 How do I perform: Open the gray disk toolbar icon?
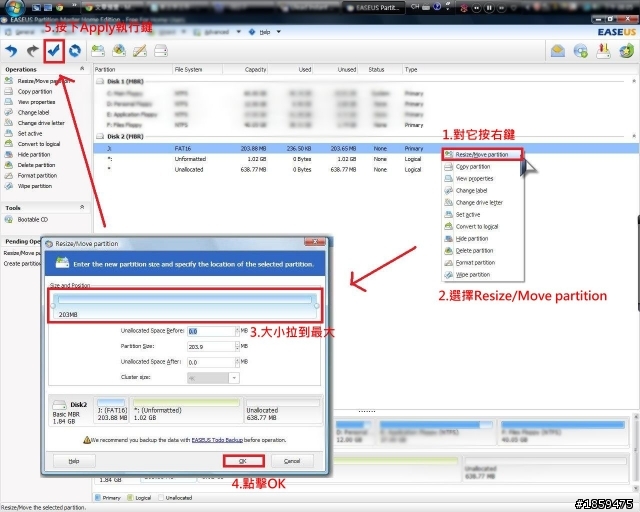[x=161, y=51]
